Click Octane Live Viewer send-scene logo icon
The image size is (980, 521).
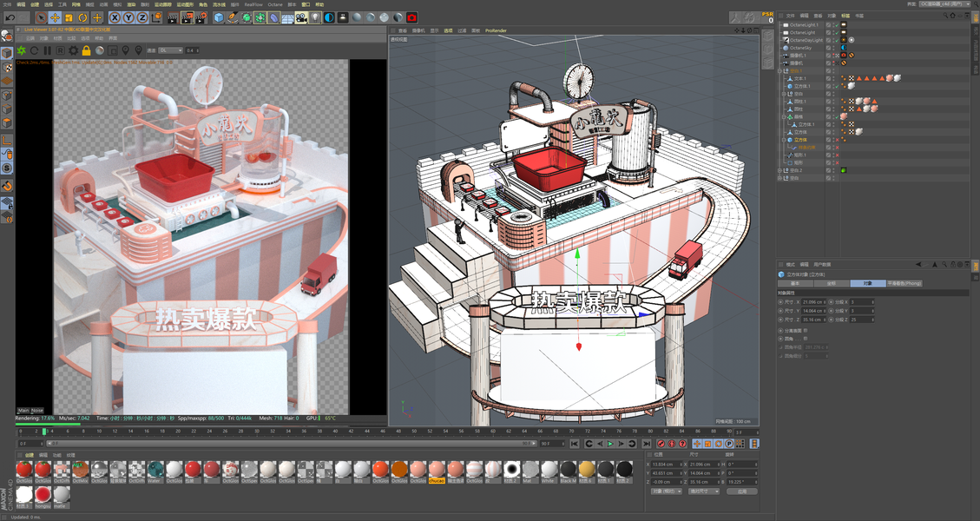click(21, 50)
